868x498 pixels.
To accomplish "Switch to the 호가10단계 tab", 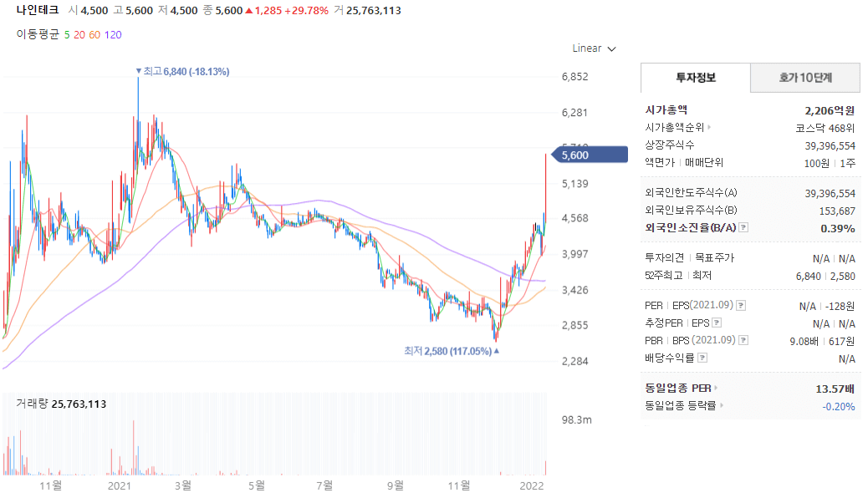I will (x=805, y=78).
